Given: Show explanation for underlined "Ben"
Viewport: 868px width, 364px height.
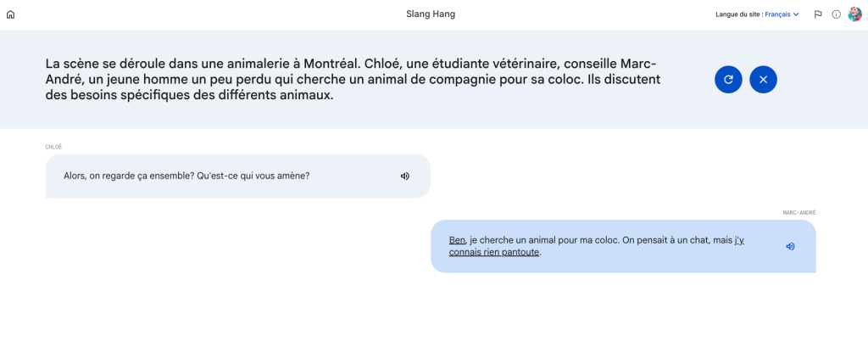Looking at the screenshot, I should [x=457, y=240].
